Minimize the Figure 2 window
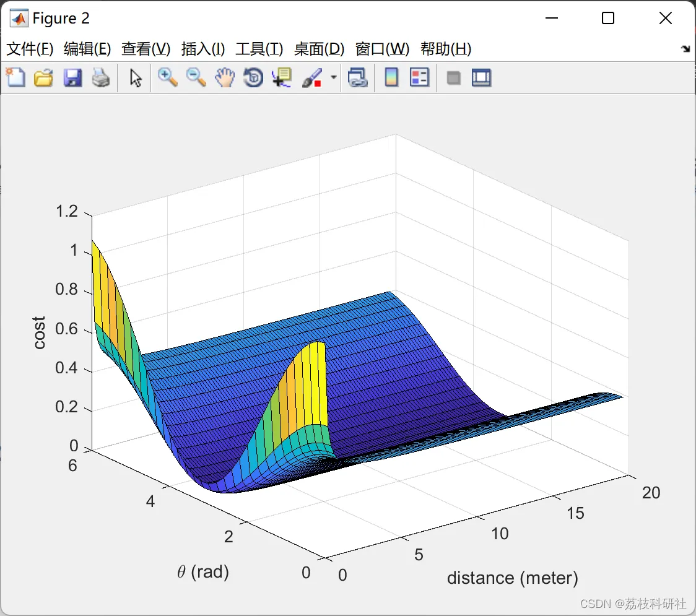Image resolution: width=696 pixels, height=616 pixels. tap(551, 18)
